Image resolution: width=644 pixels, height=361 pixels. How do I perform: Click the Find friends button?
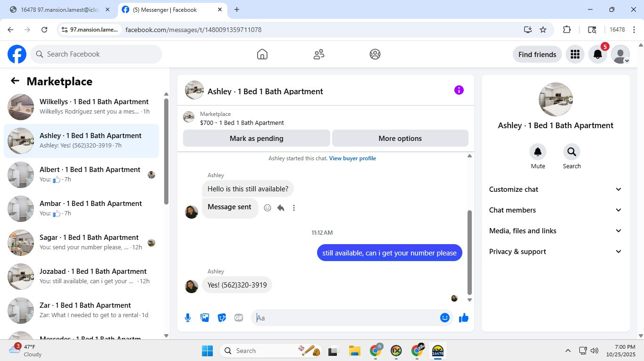pos(537,54)
